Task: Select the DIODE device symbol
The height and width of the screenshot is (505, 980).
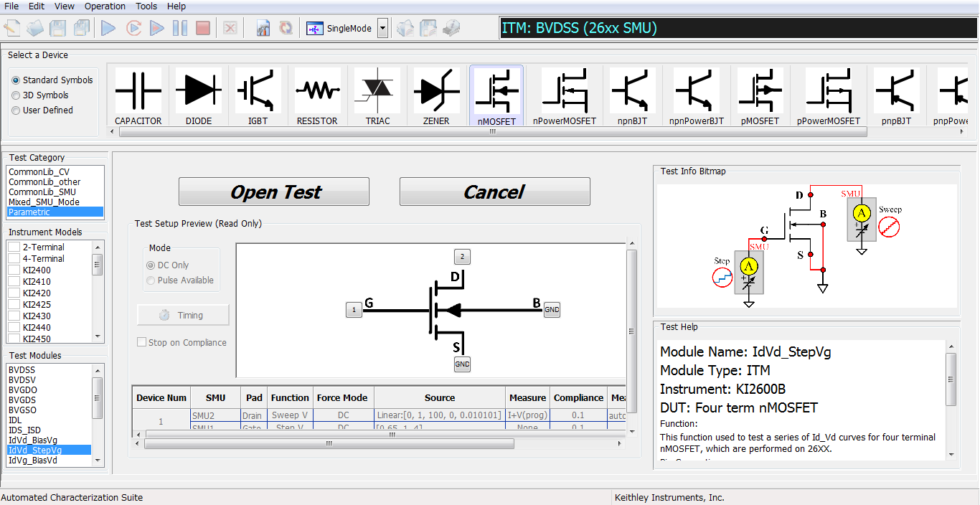Action: (199, 96)
